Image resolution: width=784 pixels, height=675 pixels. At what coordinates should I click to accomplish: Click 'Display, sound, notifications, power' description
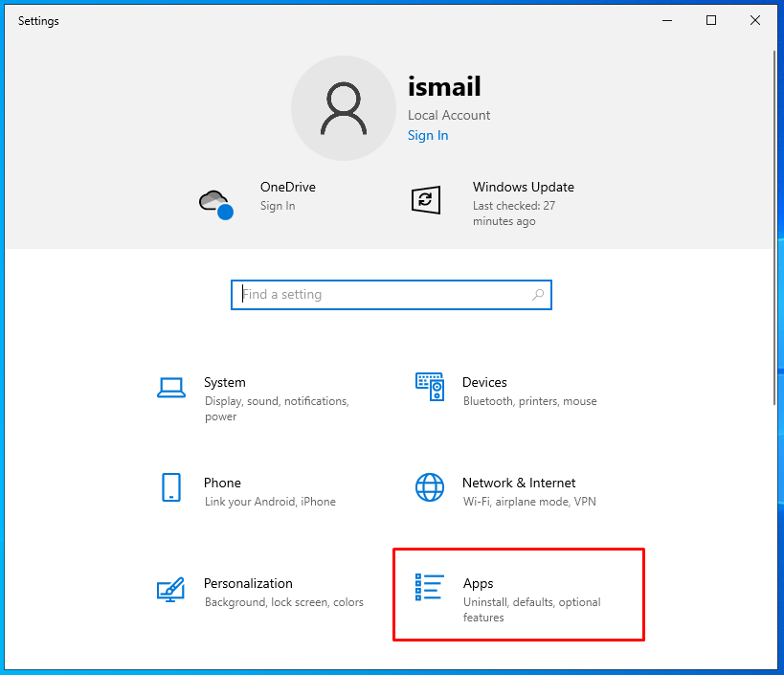click(x=277, y=409)
